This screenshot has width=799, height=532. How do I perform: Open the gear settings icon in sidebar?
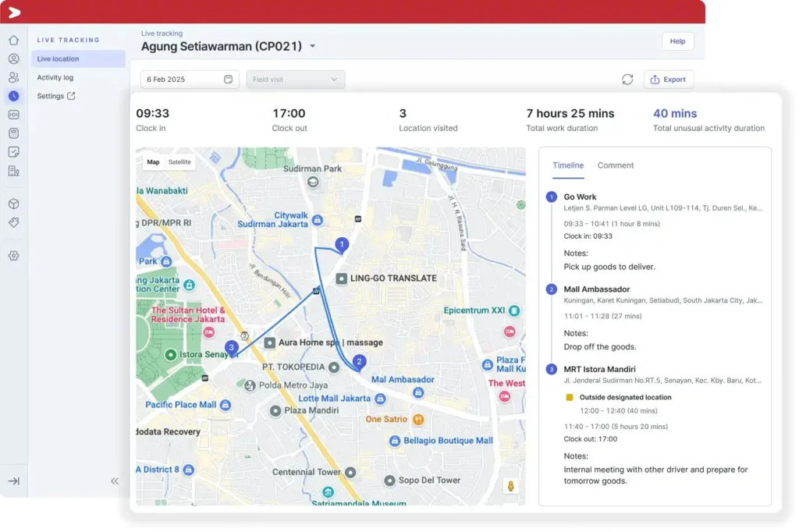point(13,256)
